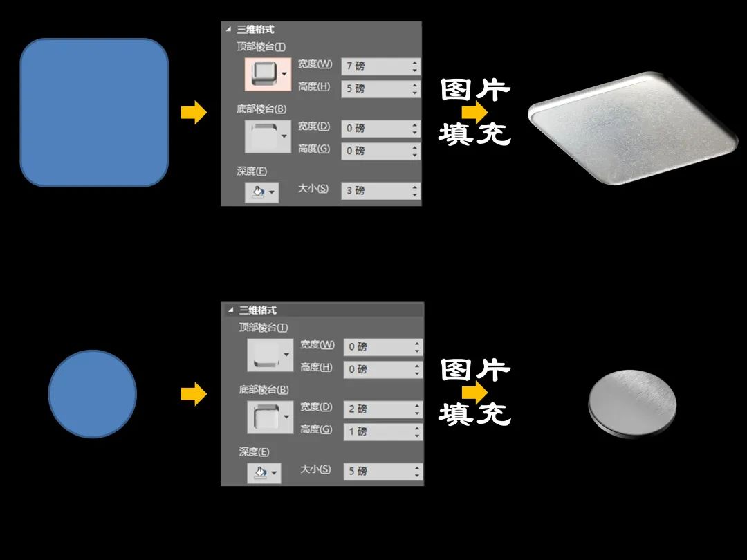Click top bevel width field showing 7 磅
Image resolution: width=747 pixels, height=560 pixels.
click(x=380, y=66)
